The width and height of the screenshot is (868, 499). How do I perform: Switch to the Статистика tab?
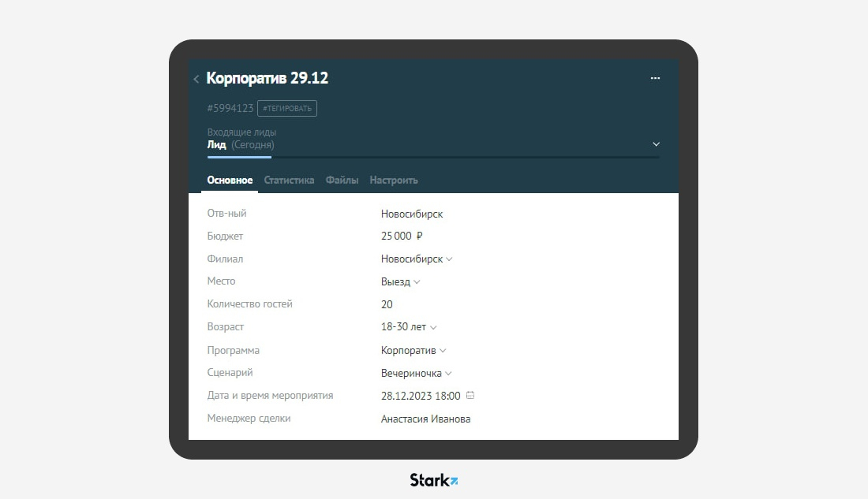(289, 181)
